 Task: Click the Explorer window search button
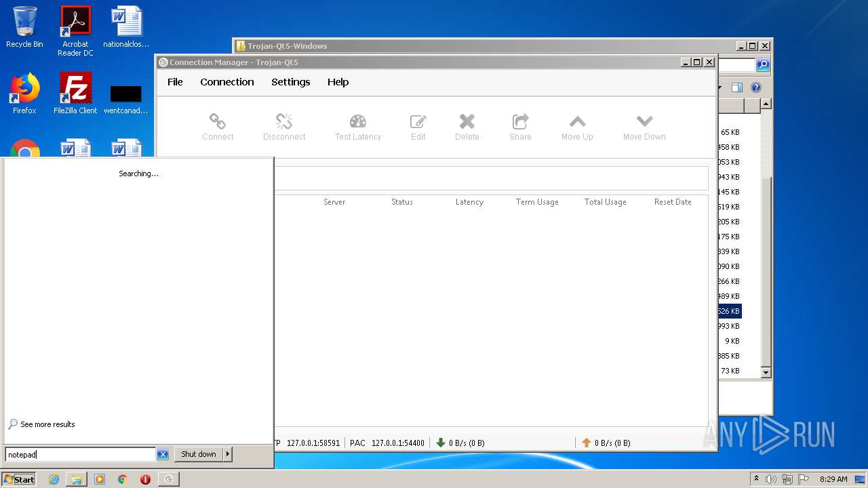pyautogui.click(x=763, y=65)
